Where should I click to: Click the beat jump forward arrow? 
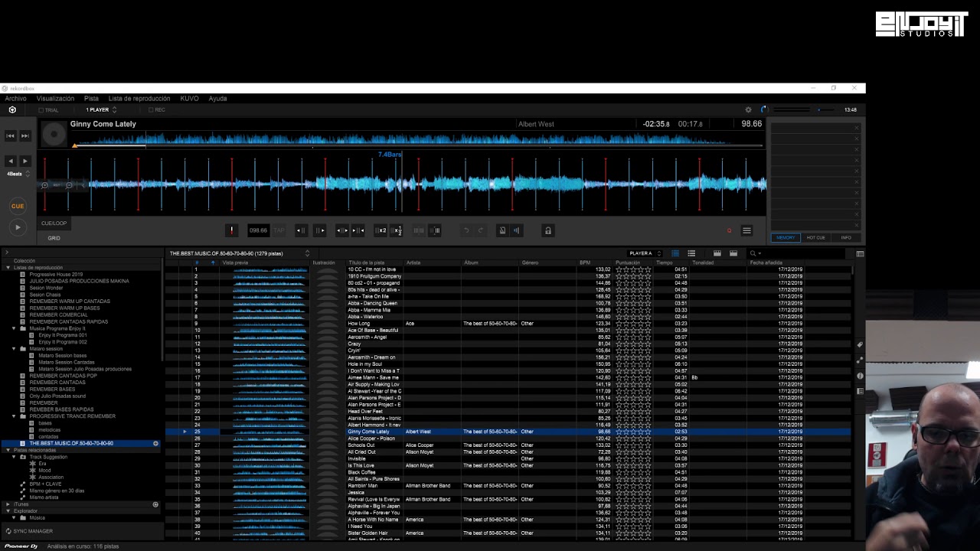point(24,161)
